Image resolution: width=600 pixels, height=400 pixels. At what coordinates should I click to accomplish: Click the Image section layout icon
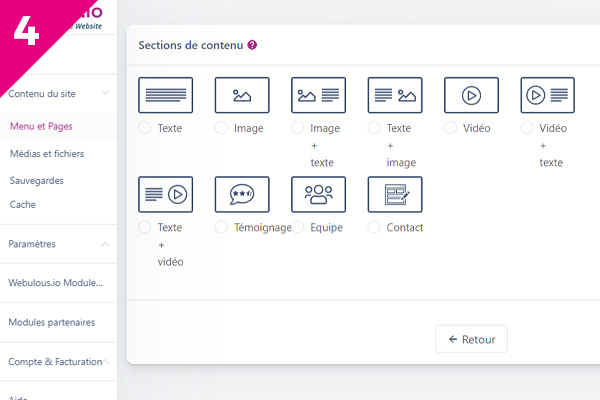tap(242, 95)
